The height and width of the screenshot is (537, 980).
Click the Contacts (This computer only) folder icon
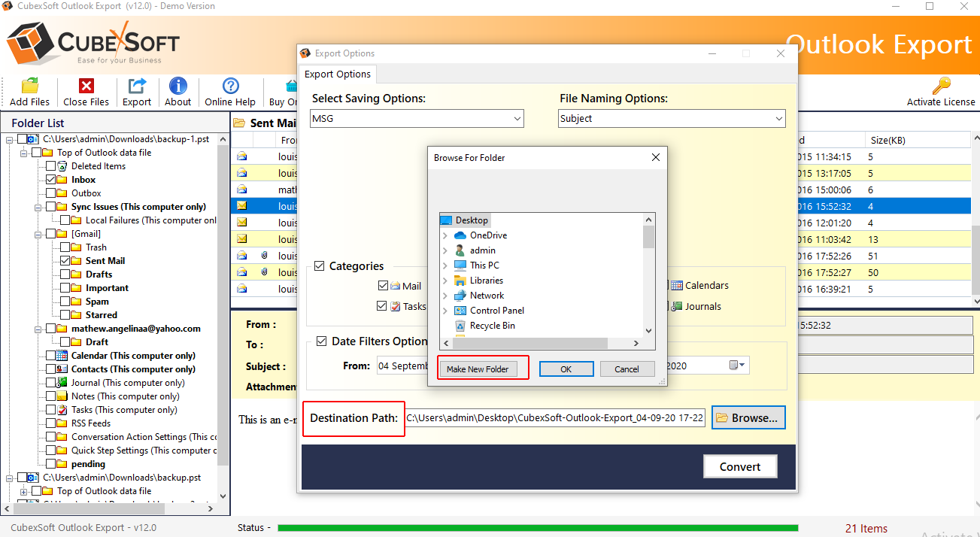coord(63,369)
